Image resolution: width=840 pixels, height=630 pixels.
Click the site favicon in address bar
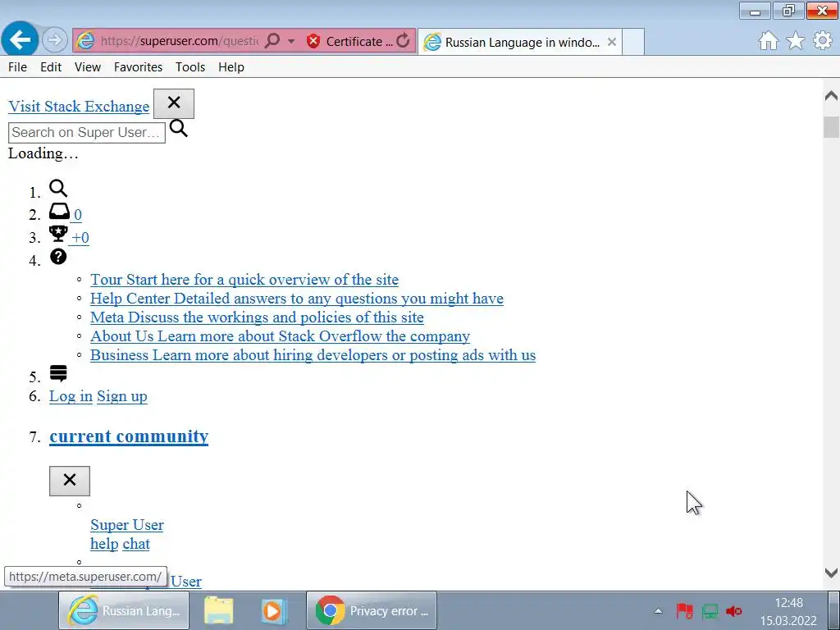(x=84, y=41)
